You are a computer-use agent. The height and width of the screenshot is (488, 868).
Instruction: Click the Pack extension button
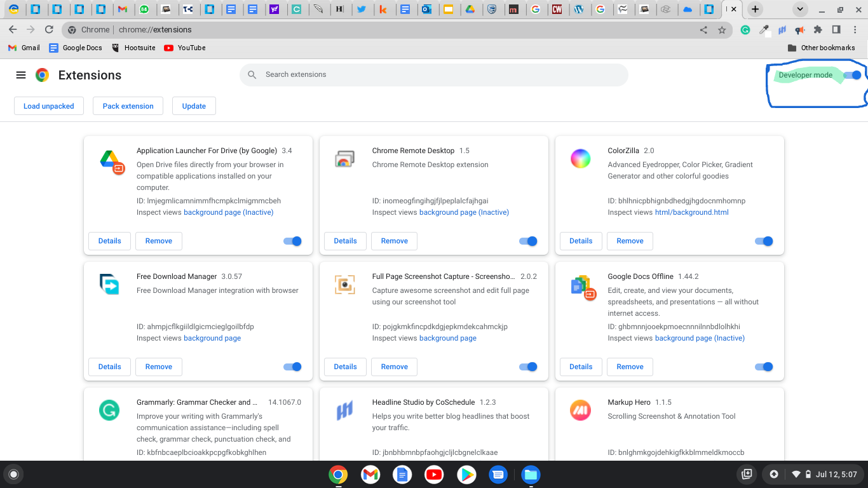(128, 106)
